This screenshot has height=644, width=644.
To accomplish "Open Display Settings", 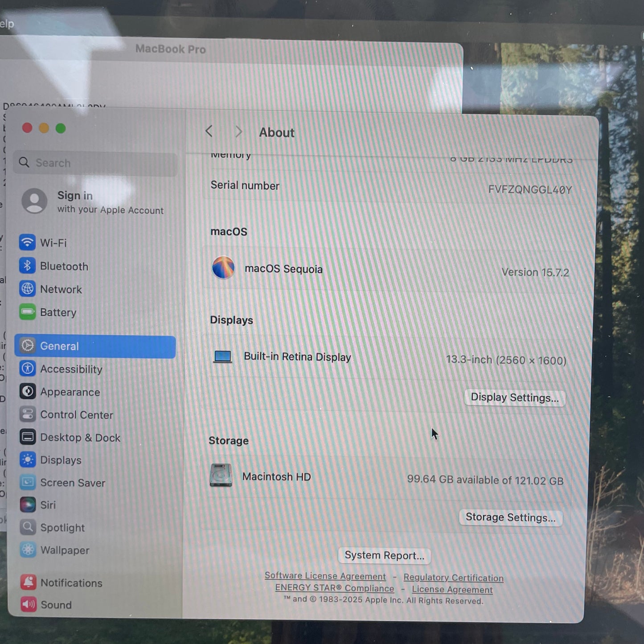I will pyautogui.click(x=515, y=397).
